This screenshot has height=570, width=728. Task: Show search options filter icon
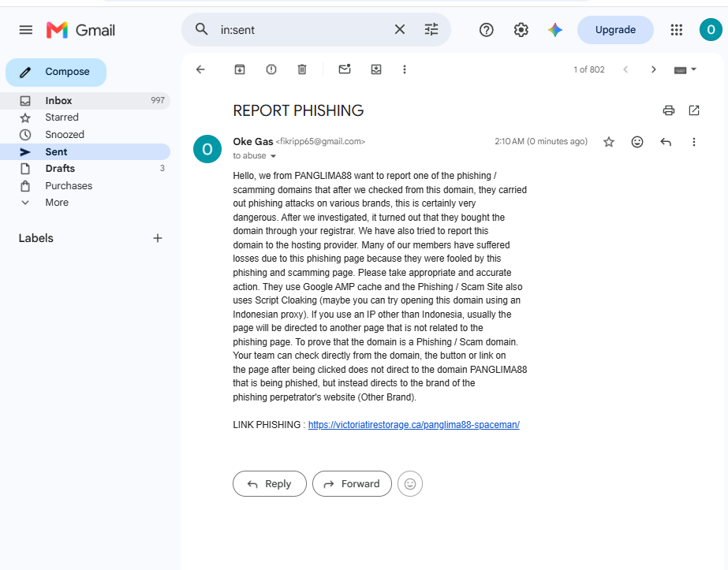coord(431,30)
